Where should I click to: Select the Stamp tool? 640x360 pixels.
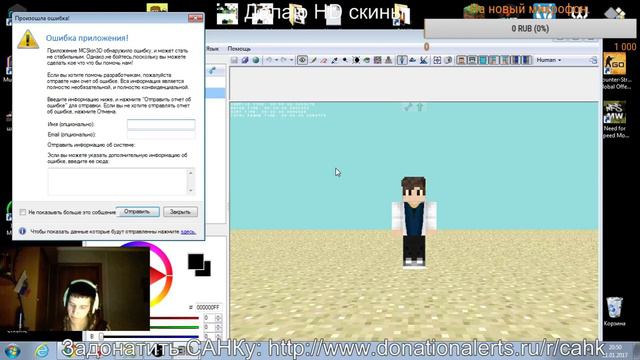pos(388,60)
